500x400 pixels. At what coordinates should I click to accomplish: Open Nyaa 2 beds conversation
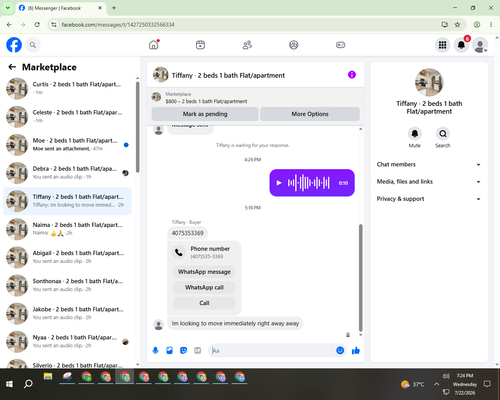click(x=67, y=341)
